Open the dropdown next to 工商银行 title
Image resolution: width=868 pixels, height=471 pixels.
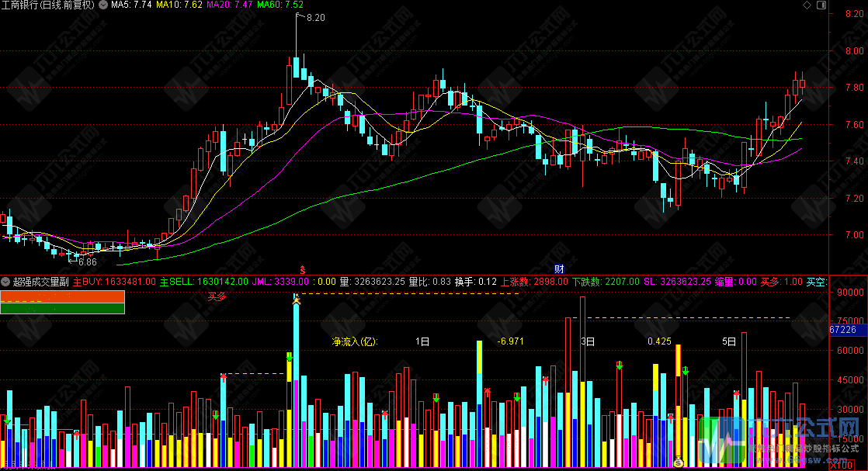[x=103, y=5]
